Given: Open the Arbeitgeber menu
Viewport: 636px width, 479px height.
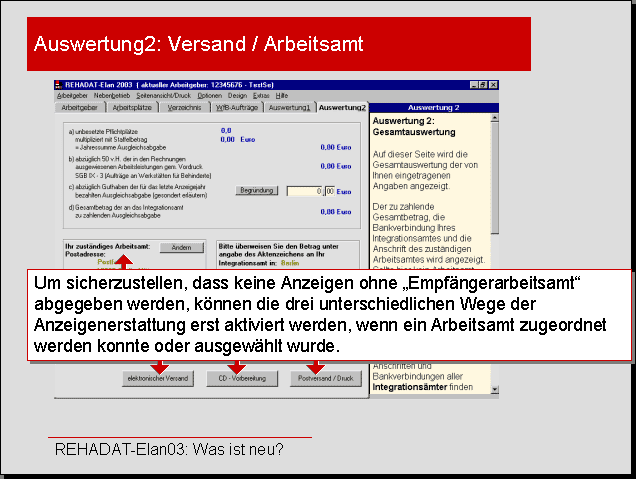Looking at the screenshot, I should click(x=72, y=95).
